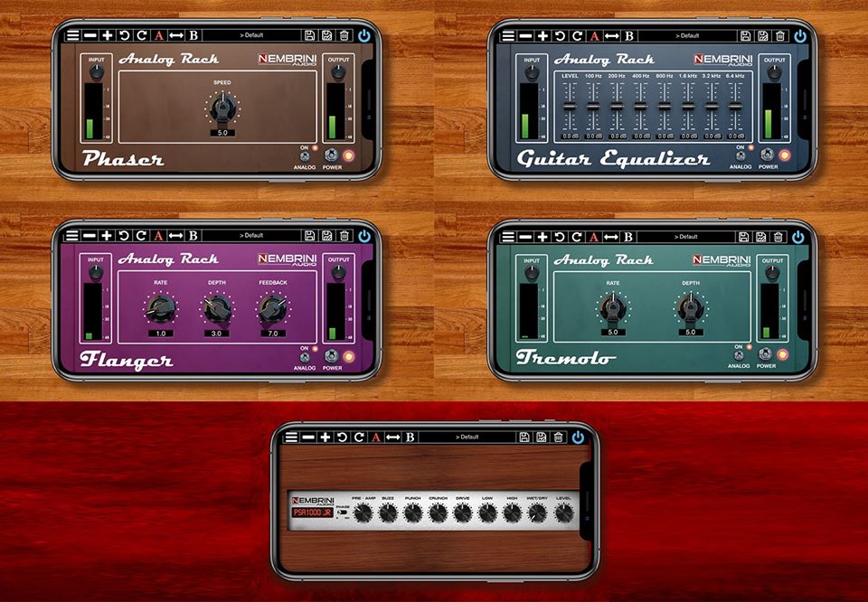This screenshot has height=602, width=868.
Task: Save preset in PSA1000 JR plugin
Action: pyautogui.click(x=524, y=437)
